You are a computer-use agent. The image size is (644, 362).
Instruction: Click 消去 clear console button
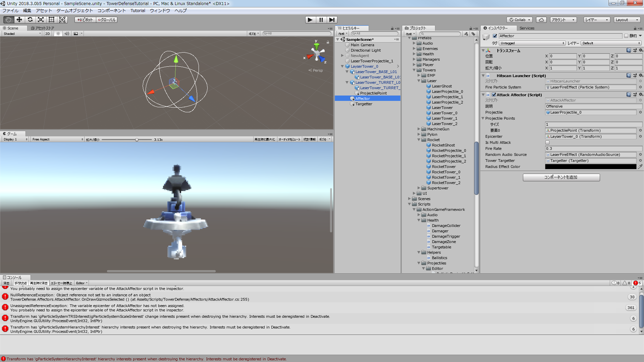(x=6, y=283)
